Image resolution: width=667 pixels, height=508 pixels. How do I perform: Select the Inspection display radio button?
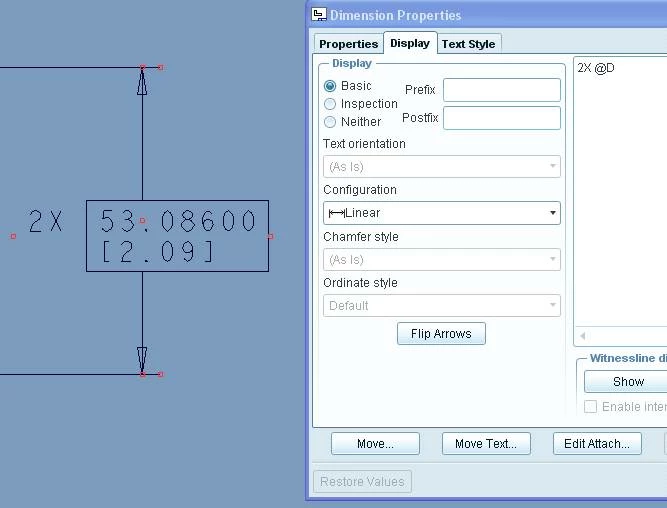(330, 104)
